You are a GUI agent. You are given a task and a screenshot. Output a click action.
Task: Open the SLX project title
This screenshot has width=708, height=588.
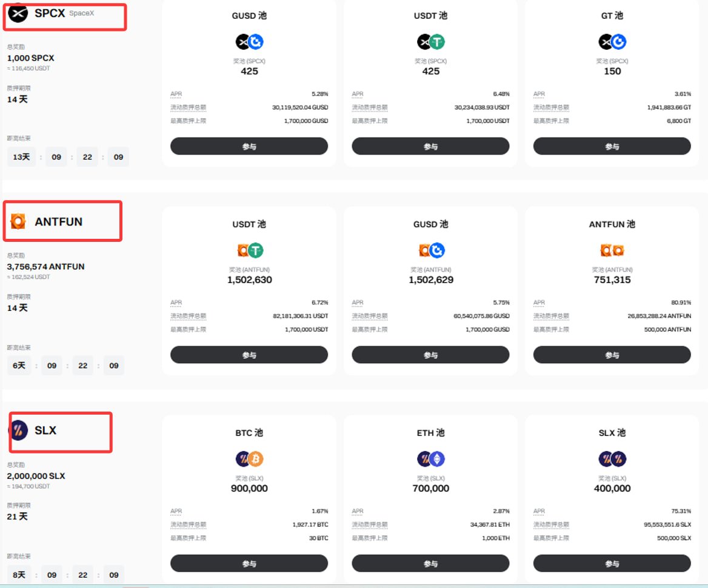[x=45, y=430]
